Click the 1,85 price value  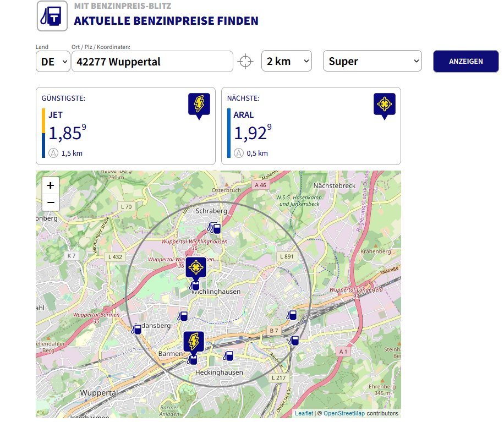click(x=67, y=133)
